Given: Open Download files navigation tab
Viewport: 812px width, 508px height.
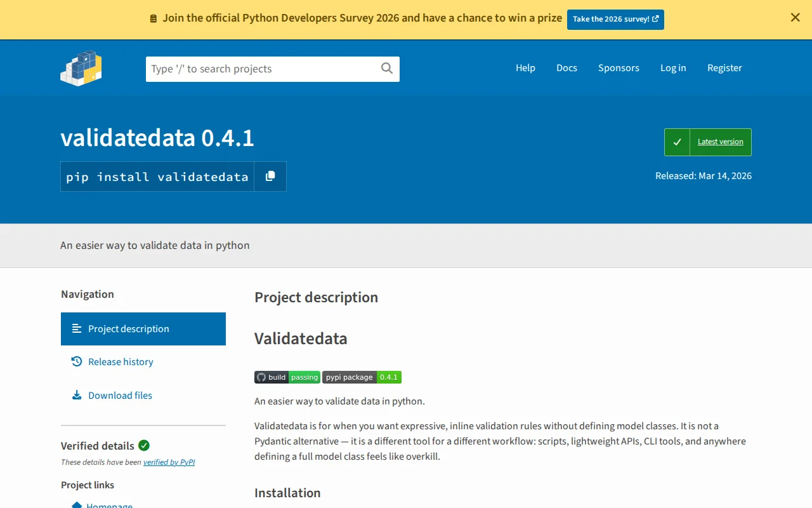Looking at the screenshot, I should (143, 395).
